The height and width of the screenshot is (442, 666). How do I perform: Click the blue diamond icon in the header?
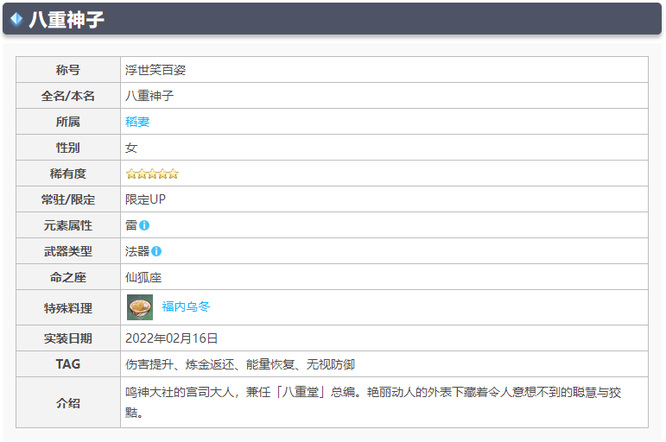tap(17, 19)
